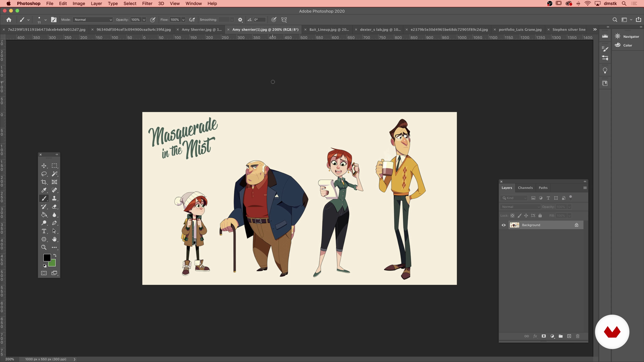Select the Paint Bucket tool
The image size is (644, 362).
tap(44, 215)
